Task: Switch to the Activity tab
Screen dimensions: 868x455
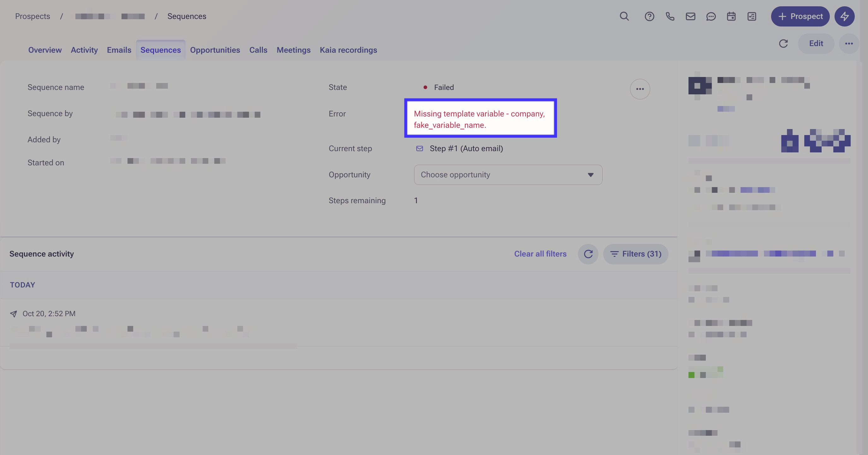Action: click(x=84, y=50)
